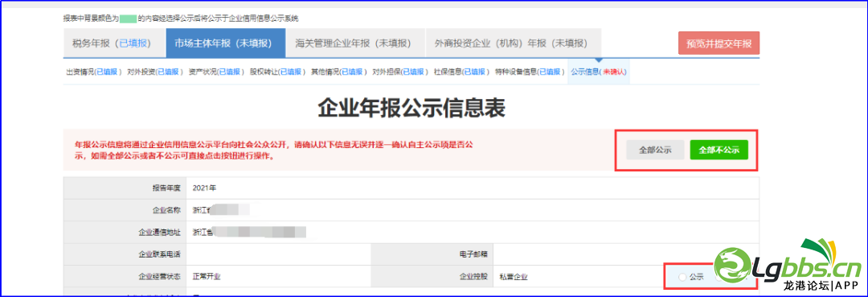Click the 企业控股 label cell
The width and height of the screenshot is (868, 297).
pyautogui.click(x=432, y=277)
